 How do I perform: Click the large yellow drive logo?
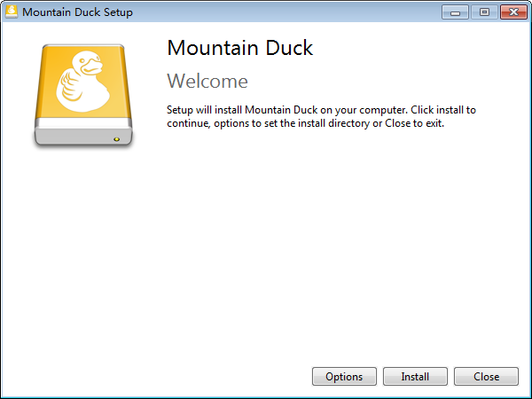pyautogui.click(x=82, y=93)
